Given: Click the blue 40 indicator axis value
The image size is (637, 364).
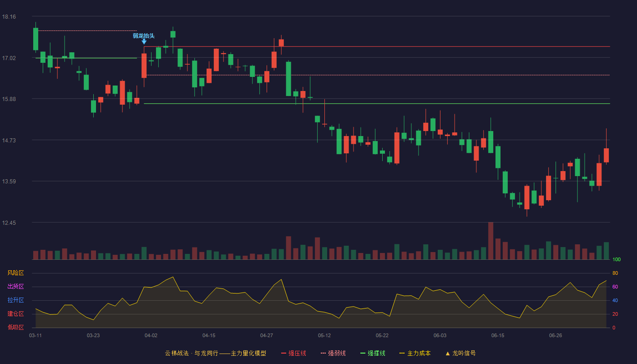Looking at the screenshot, I should click(615, 300).
